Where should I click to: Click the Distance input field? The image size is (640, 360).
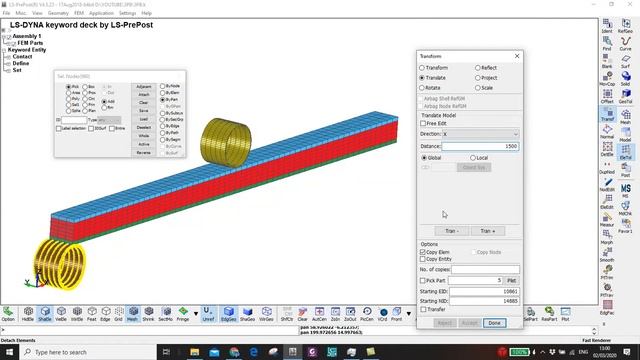point(480,146)
